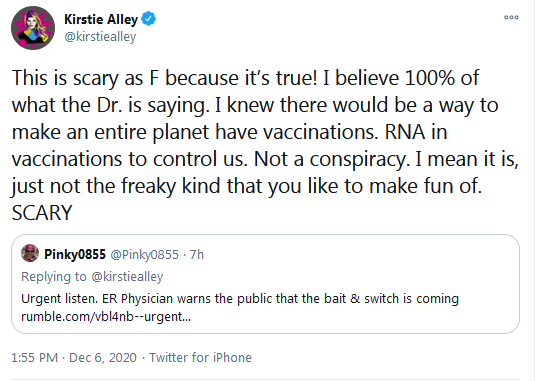Open the three-dot more options menu
The width and height of the screenshot is (537, 381).
pos(511,17)
